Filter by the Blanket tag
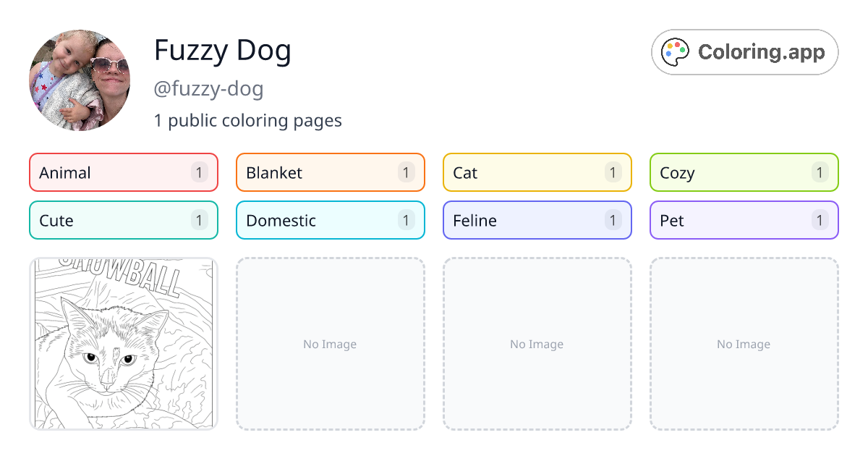This screenshot has height=456, width=868. [331, 172]
